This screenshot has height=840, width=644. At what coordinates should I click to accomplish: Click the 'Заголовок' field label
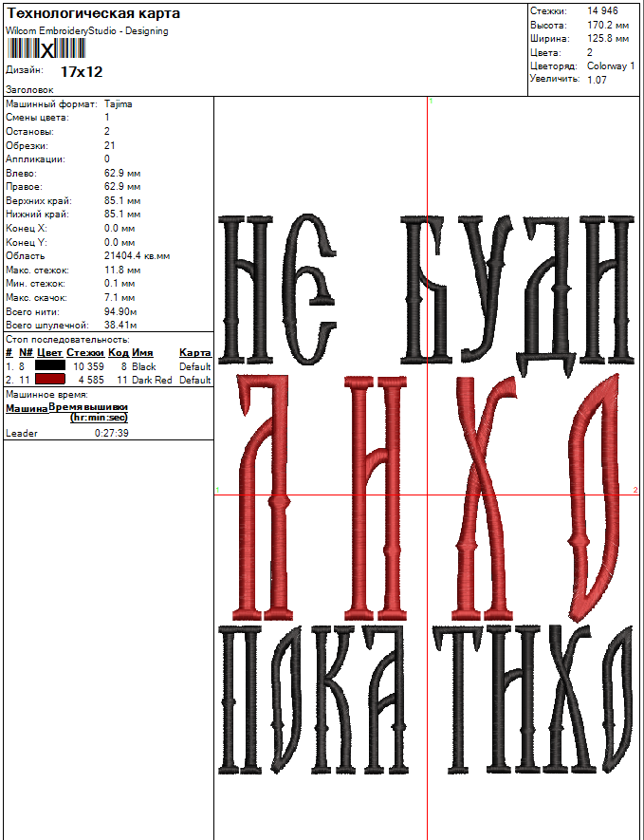(x=29, y=89)
